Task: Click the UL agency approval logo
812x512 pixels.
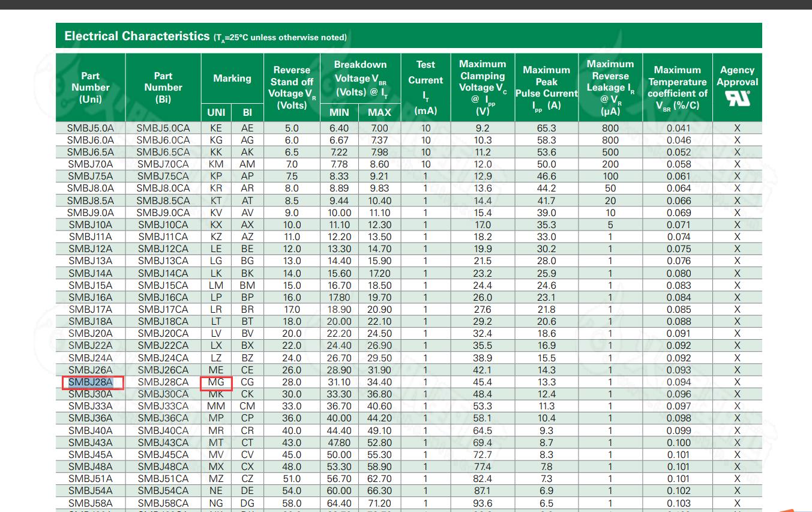Action: tap(737, 98)
